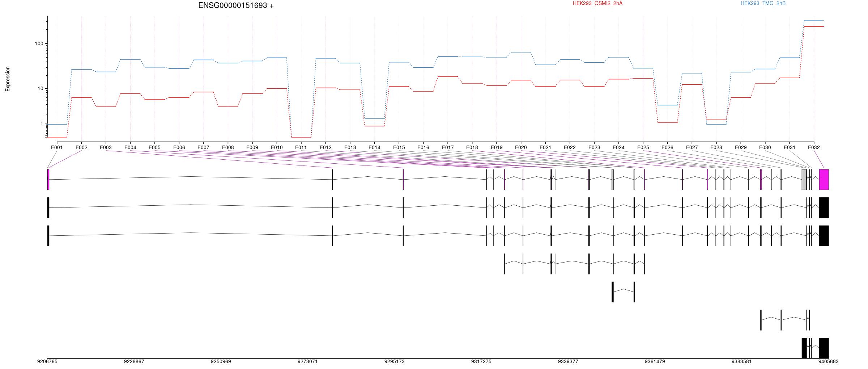The width and height of the screenshot is (868, 369).
Task: Click genomic coordinate 9383581
Action: tap(742, 361)
